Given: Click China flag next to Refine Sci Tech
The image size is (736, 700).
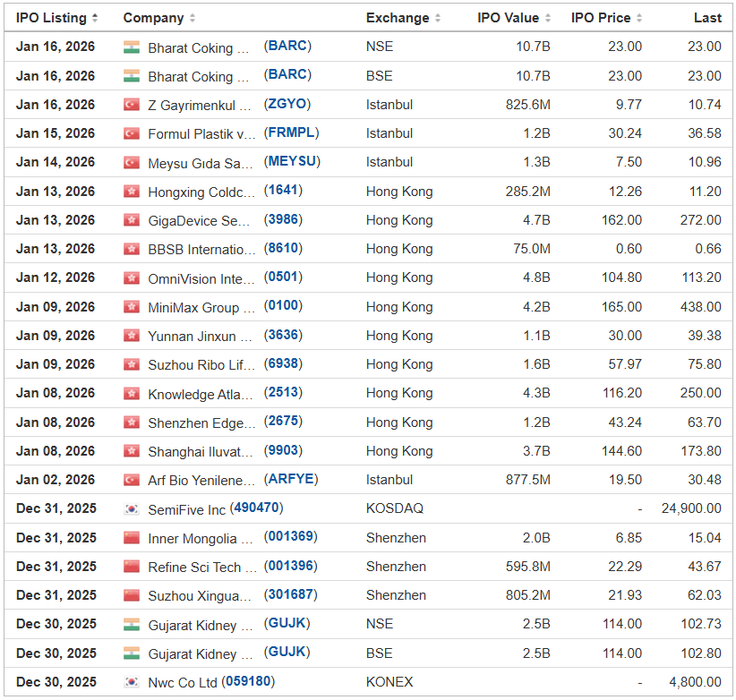Looking at the screenshot, I should pos(132,567).
